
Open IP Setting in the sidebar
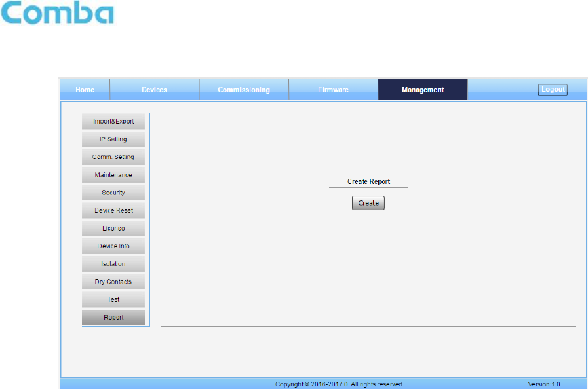(113, 139)
